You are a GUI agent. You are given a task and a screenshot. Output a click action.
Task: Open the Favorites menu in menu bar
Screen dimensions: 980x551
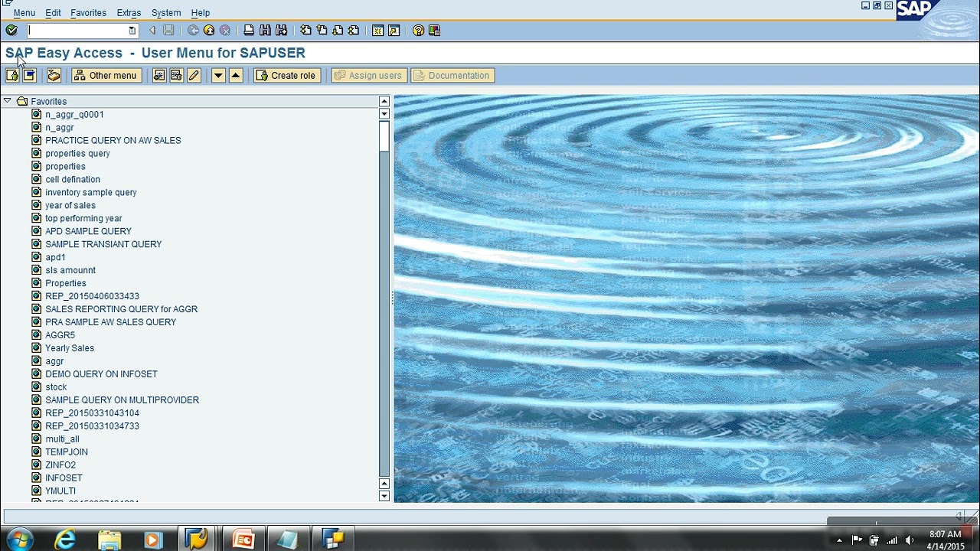pos(88,13)
